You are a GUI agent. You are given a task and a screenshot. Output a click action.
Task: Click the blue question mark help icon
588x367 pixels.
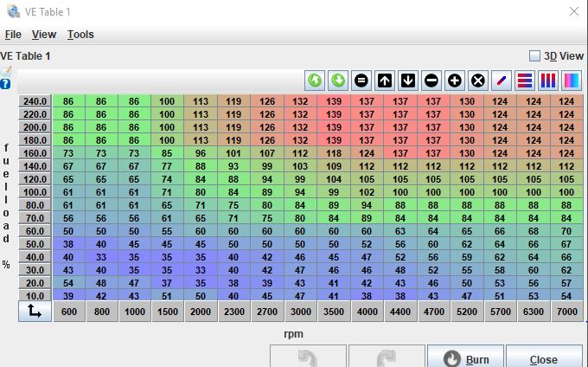pos(6,84)
